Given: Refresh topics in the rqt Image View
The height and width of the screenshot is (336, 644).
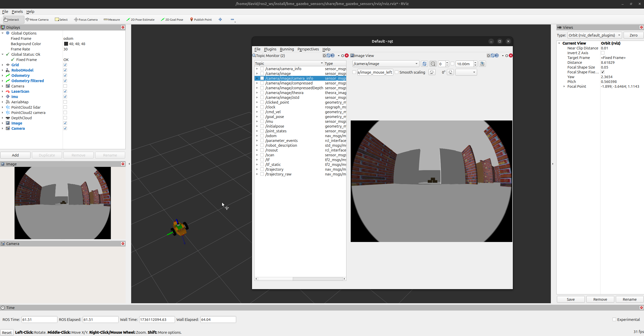Looking at the screenshot, I should [424, 64].
